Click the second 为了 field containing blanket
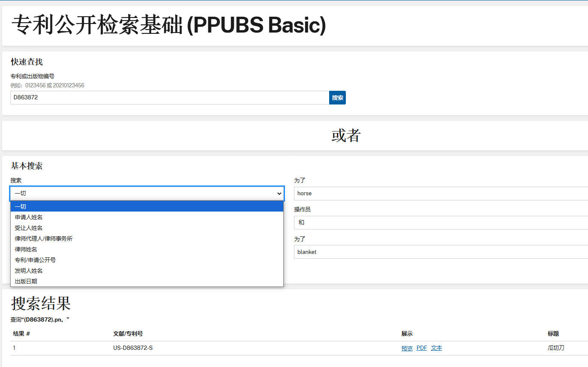Screen dimensions: 588x367 [x=441, y=252]
